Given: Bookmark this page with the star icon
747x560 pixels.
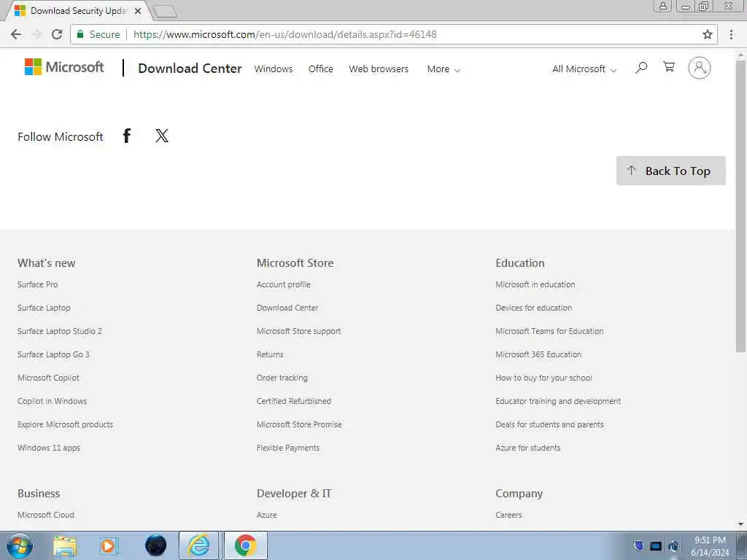Looking at the screenshot, I should [x=708, y=34].
